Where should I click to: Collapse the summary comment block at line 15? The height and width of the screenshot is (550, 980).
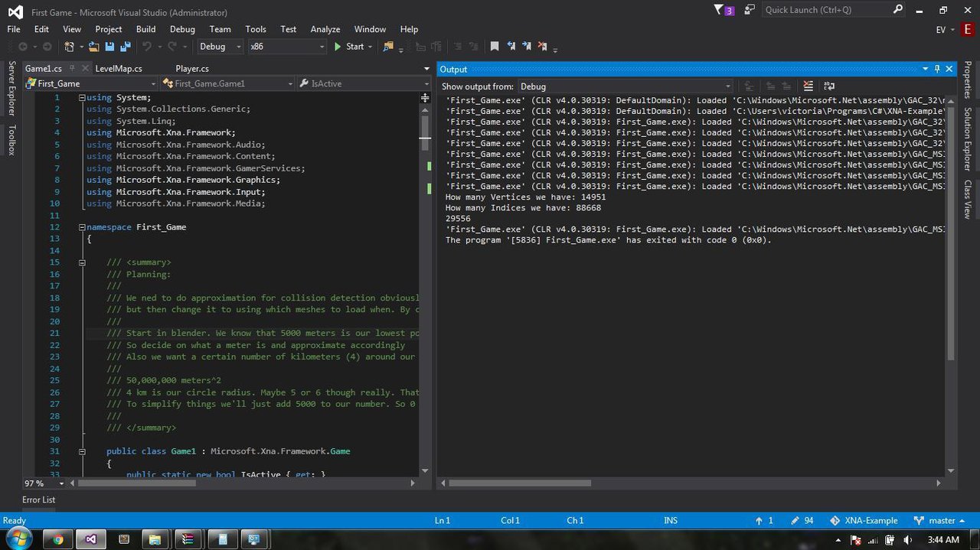(x=82, y=262)
